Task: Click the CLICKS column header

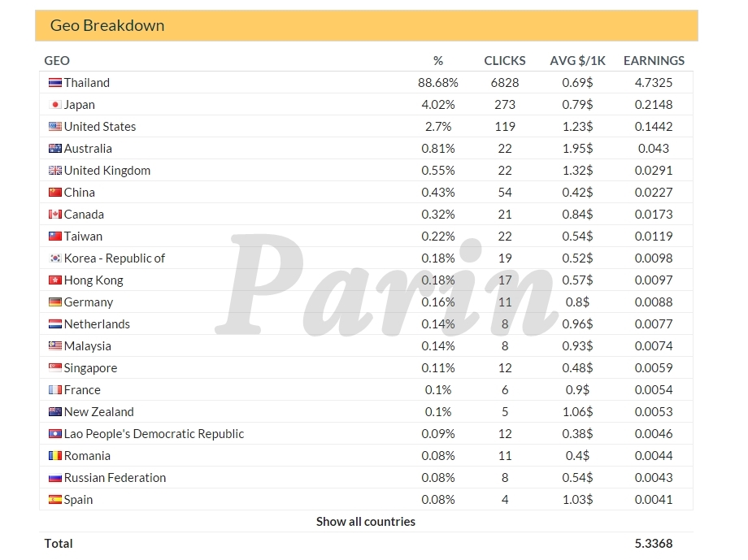Action: coord(505,61)
